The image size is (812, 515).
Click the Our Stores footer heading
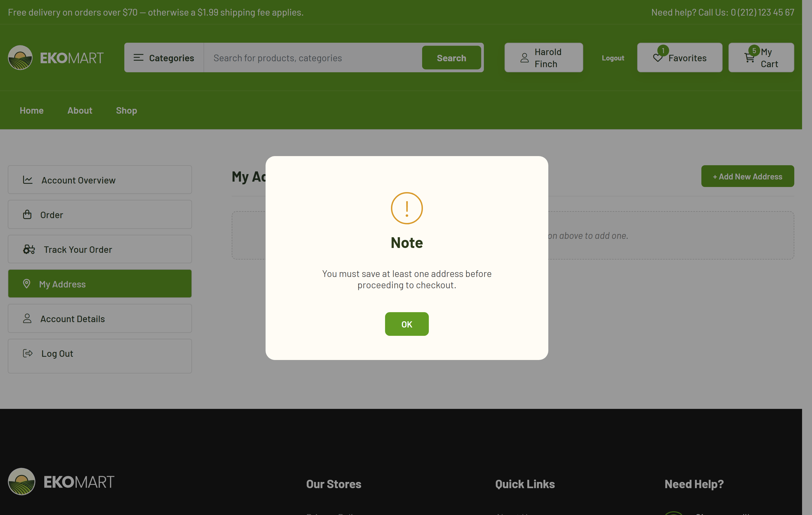click(x=334, y=484)
